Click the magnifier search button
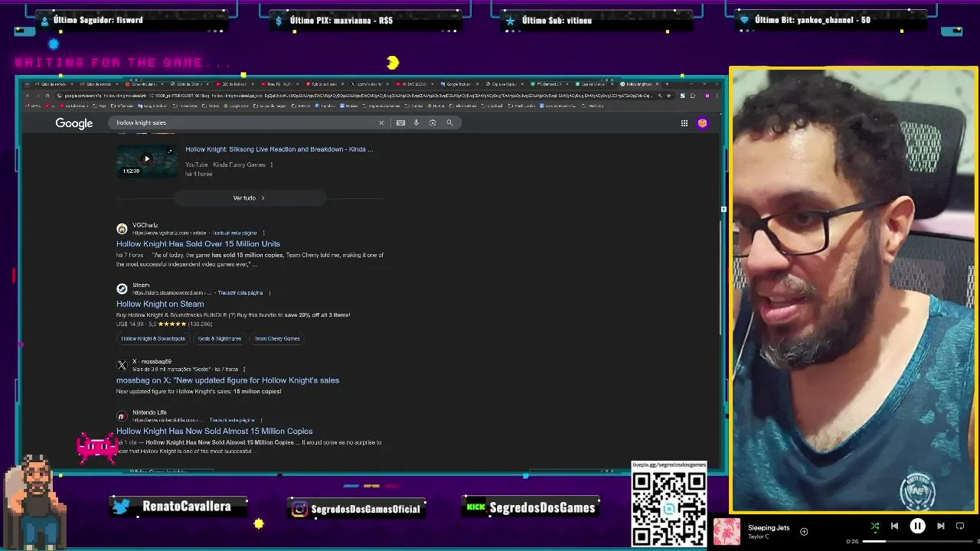This screenshot has height=551, width=980. click(449, 122)
